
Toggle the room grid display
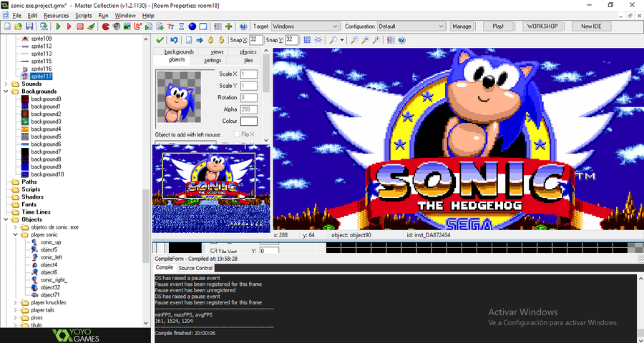point(307,40)
